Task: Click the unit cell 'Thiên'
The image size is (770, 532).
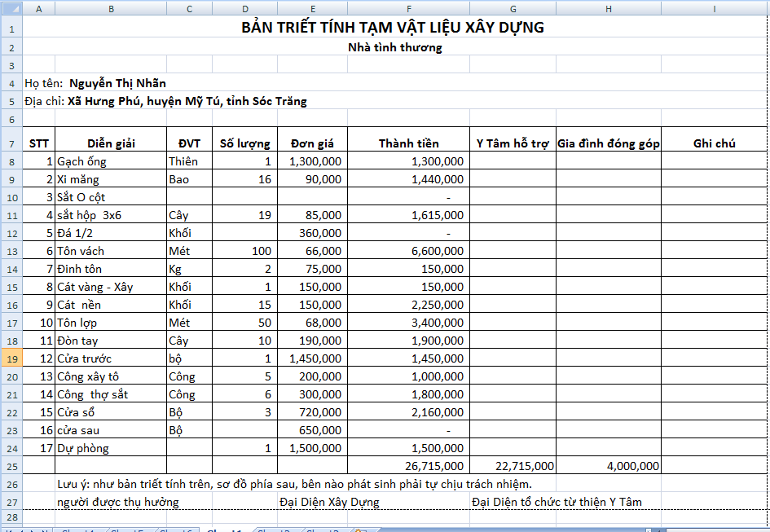Action: 190,161
